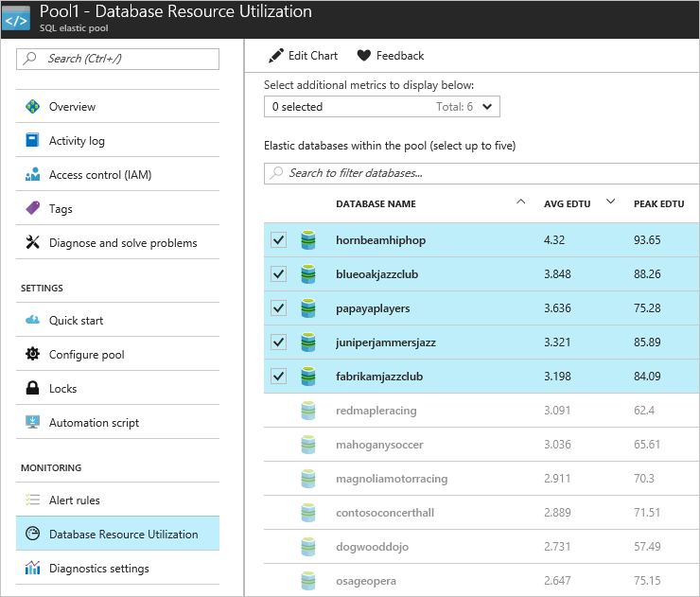Click the Edit Chart pencil icon
Image resolution: width=700 pixels, height=597 pixels.
click(x=275, y=56)
